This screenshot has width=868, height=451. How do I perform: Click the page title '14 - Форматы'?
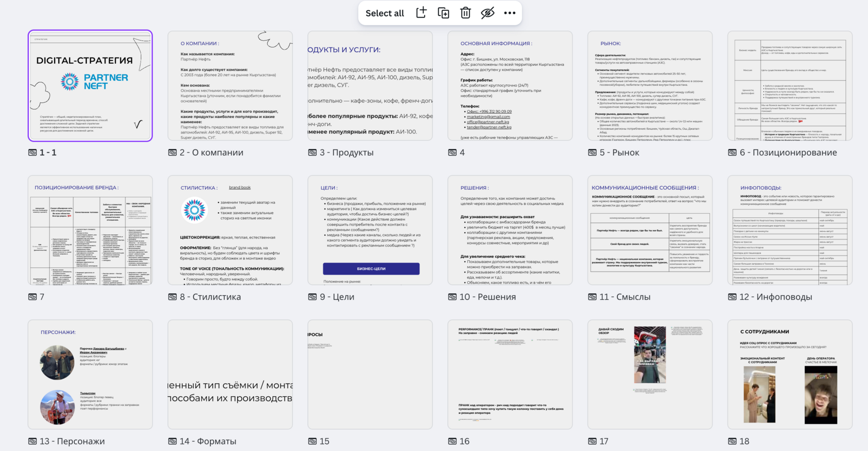[x=208, y=441]
